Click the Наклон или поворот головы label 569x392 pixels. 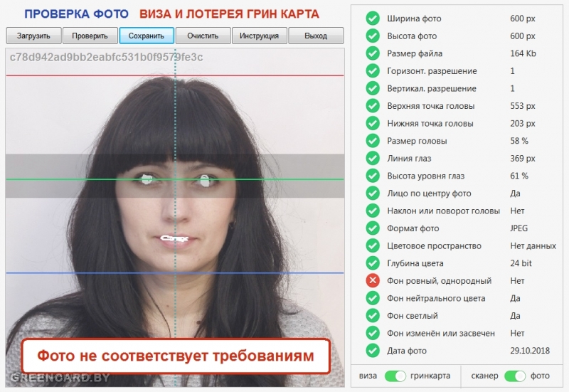[x=443, y=211]
